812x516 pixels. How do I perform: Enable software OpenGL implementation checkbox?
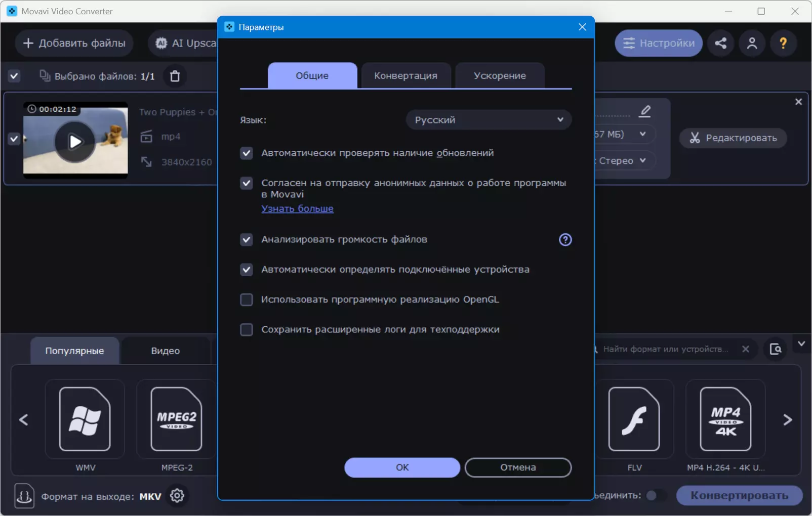[247, 300]
